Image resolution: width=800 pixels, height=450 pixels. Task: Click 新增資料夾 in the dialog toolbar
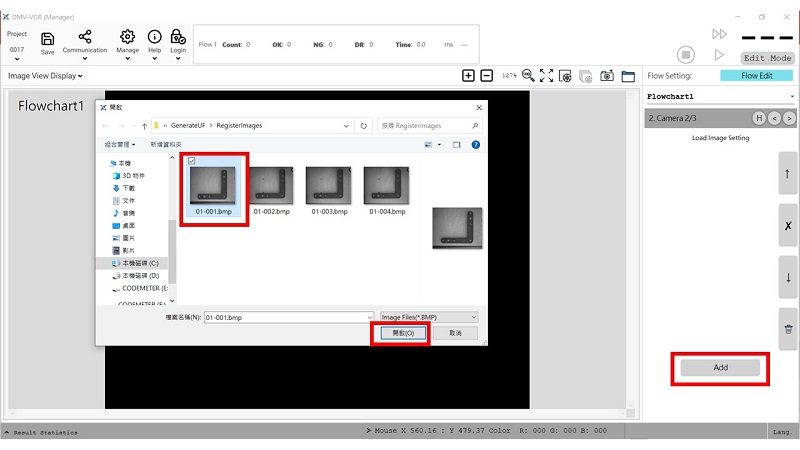pos(166,144)
